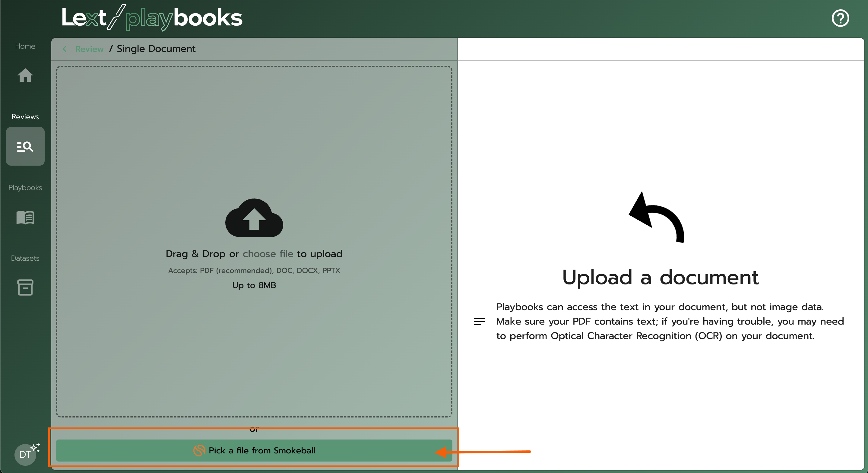Click the text-lines icon beside OCR note

(x=480, y=322)
